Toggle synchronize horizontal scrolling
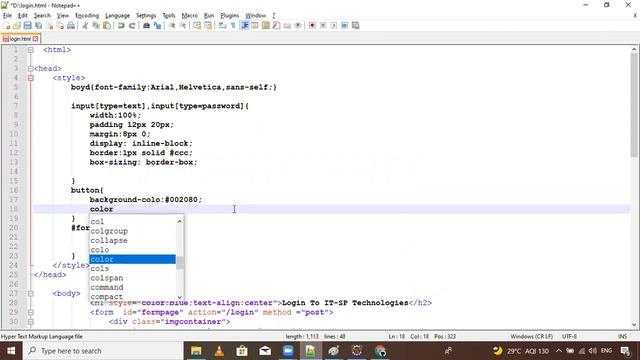This screenshot has height=360, width=640. point(208,25)
